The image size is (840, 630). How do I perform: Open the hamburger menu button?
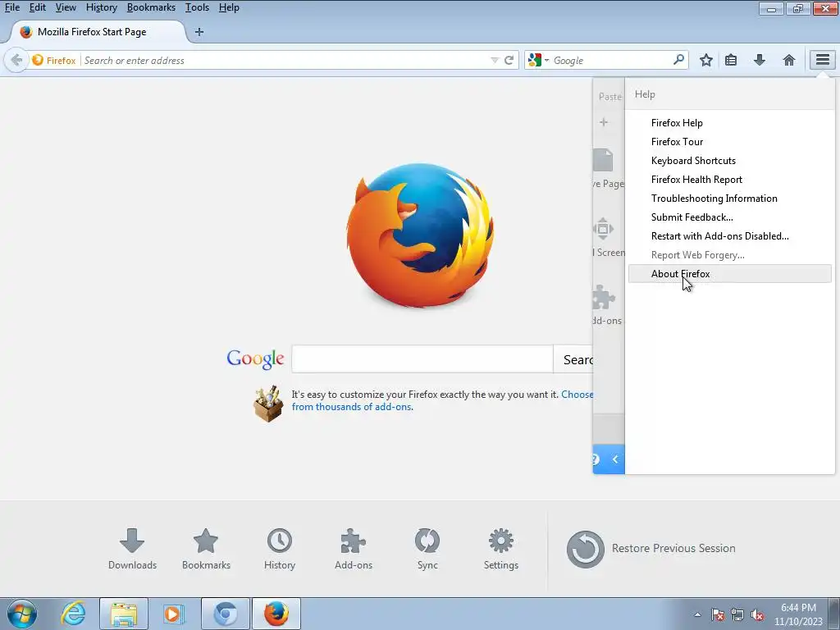point(822,60)
